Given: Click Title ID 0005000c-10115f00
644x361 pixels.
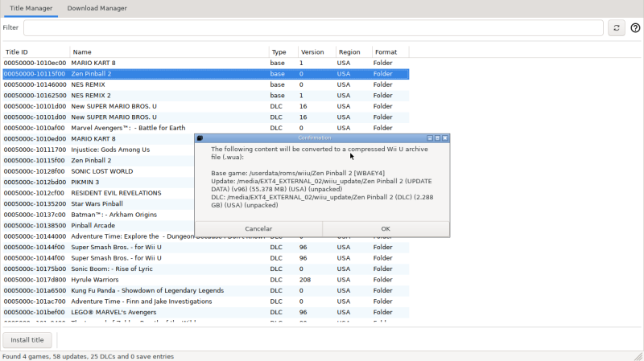Looking at the screenshot, I should click(x=35, y=160).
